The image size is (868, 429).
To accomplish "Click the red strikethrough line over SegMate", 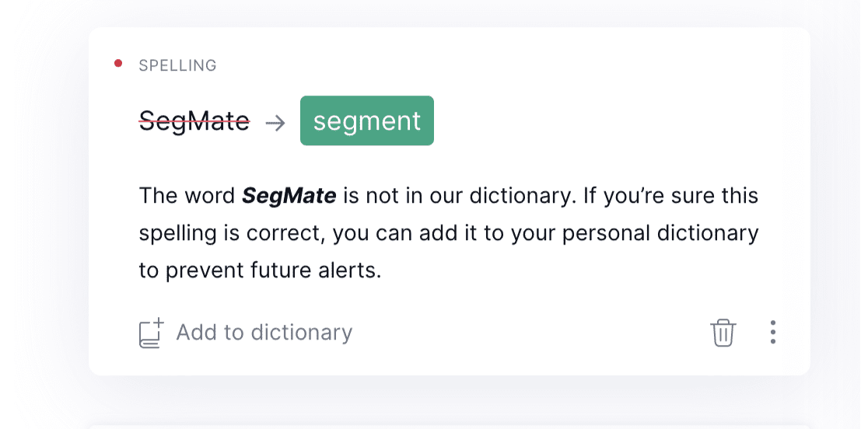I will tap(194, 120).
